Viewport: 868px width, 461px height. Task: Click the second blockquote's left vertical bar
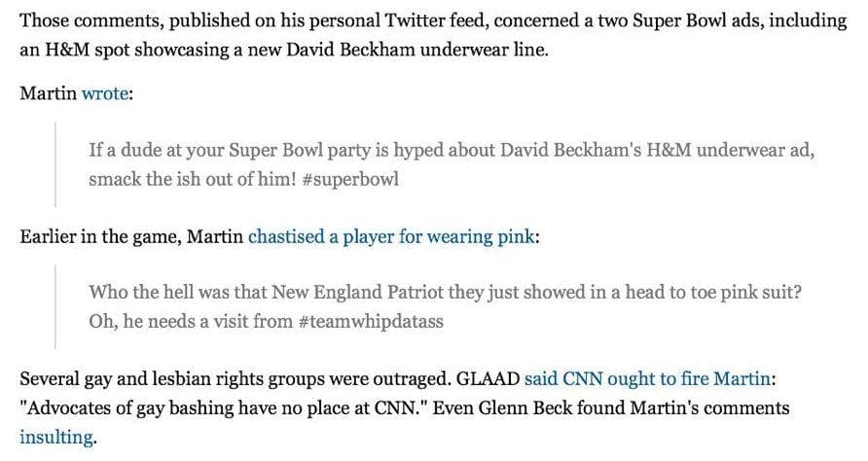click(56, 306)
